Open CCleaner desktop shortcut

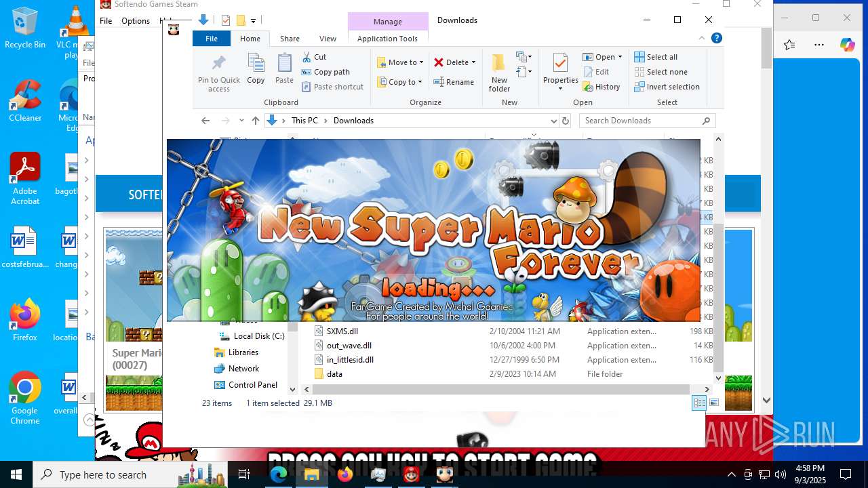click(25, 102)
